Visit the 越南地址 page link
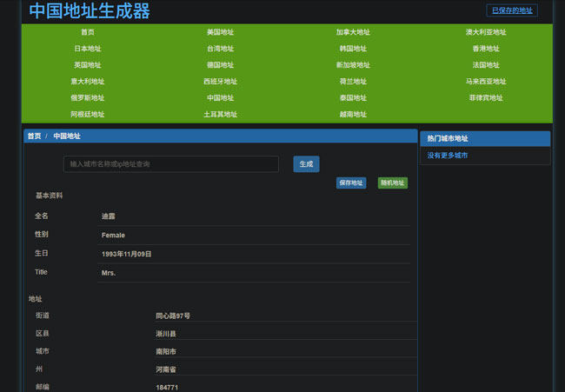Viewport: 565px width, 392px height. (x=353, y=115)
